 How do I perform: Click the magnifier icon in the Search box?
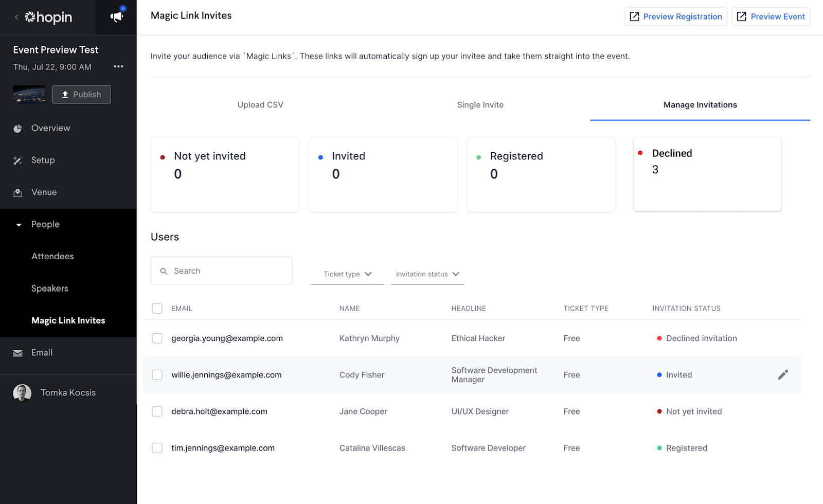coord(164,271)
